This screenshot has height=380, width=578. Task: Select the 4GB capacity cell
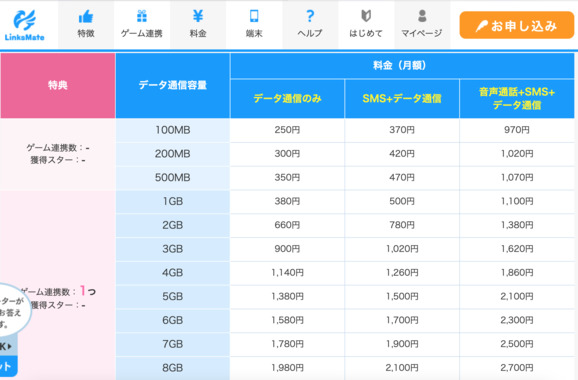173,273
